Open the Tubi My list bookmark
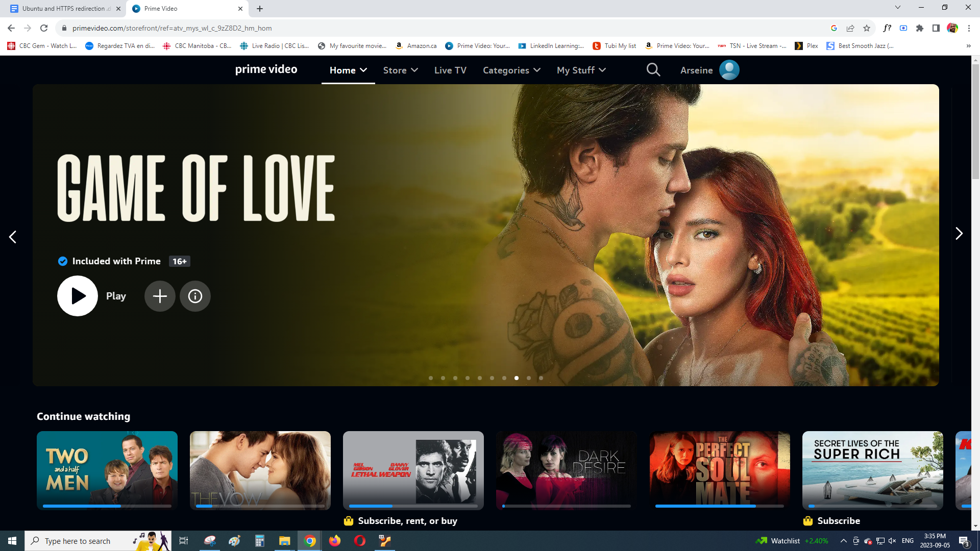This screenshot has height=551, width=980. coord(615,46)
